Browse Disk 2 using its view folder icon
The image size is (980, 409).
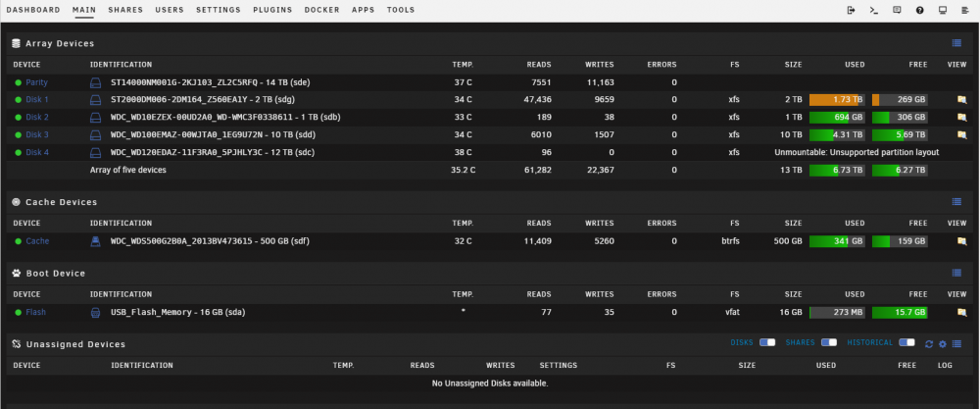click(x=962, y=117)
